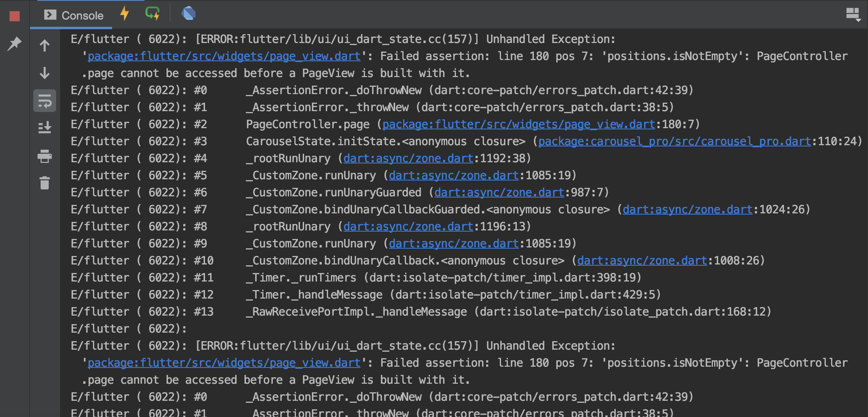Image resolution: width=868 pixels, height=417 pixels.
Task: Clear all console output
Action: (44, 183)
